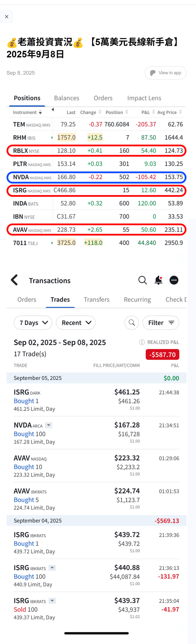This screenshot has width=196, height=644.
Task: Close the post with the X icon
Action: point(7,17)
